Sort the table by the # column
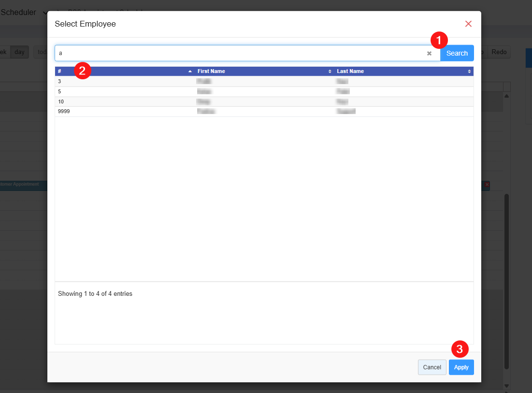 (124, 71)
